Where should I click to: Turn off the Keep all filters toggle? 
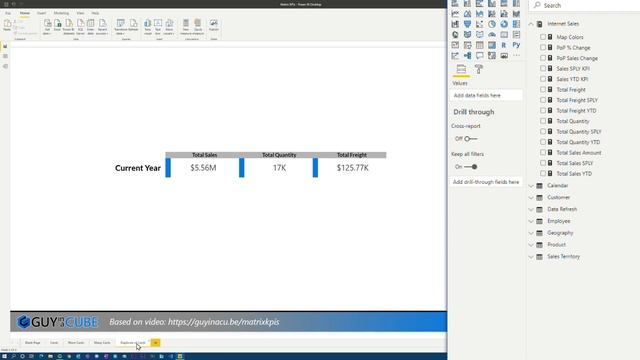tap(471, 167)
